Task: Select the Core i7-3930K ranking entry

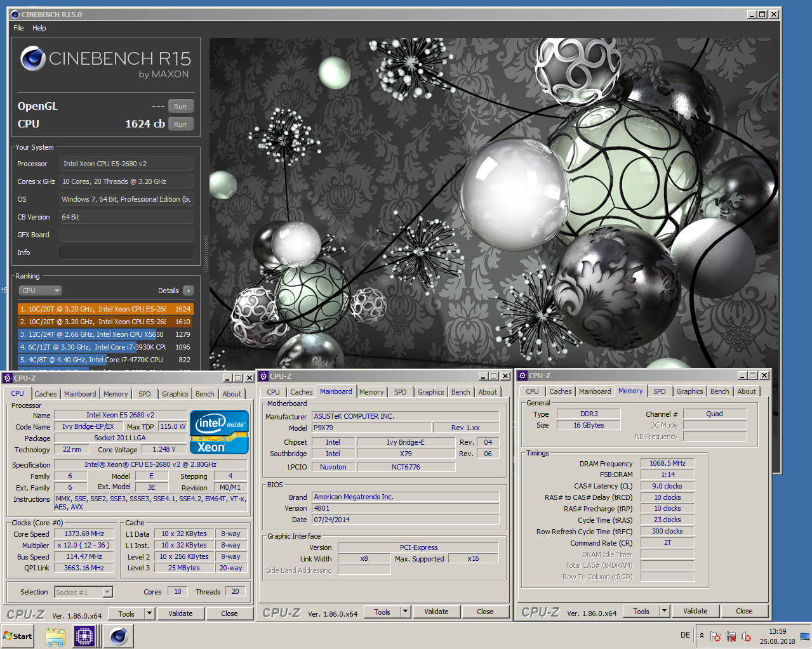Action: tap(105, 347)
